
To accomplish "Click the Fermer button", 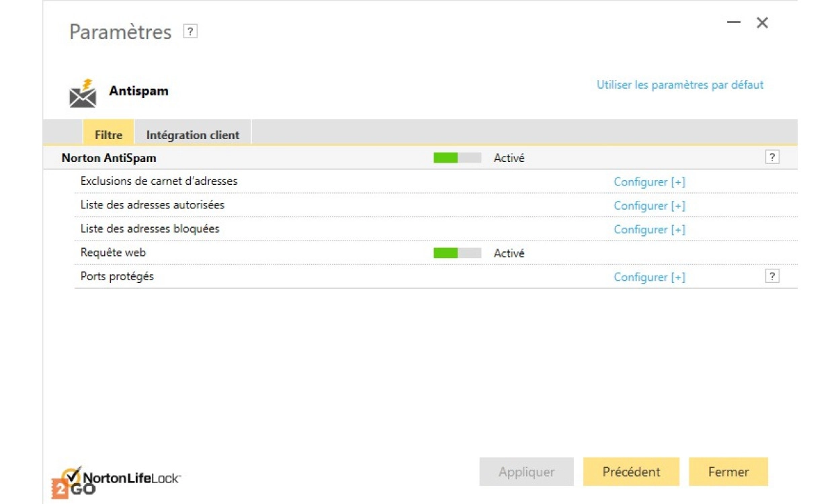I will click(728, 472).
